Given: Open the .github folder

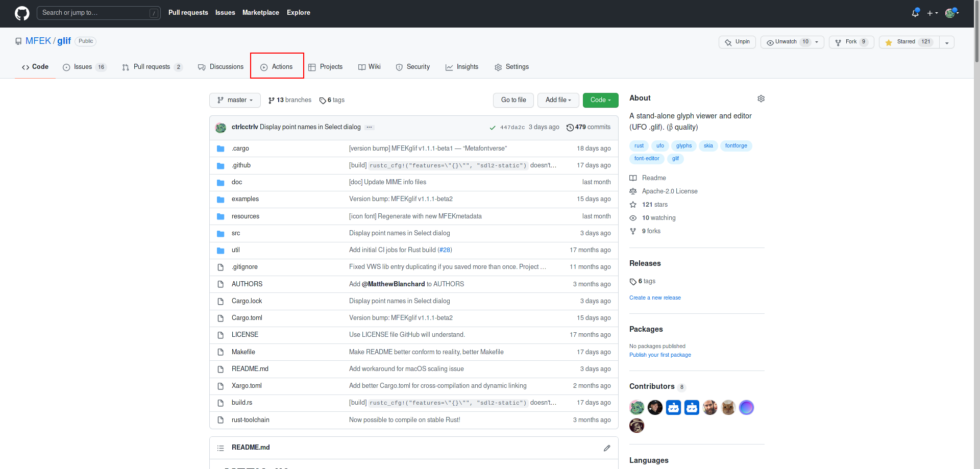Looking at the screenshot, I should (241, 165).
